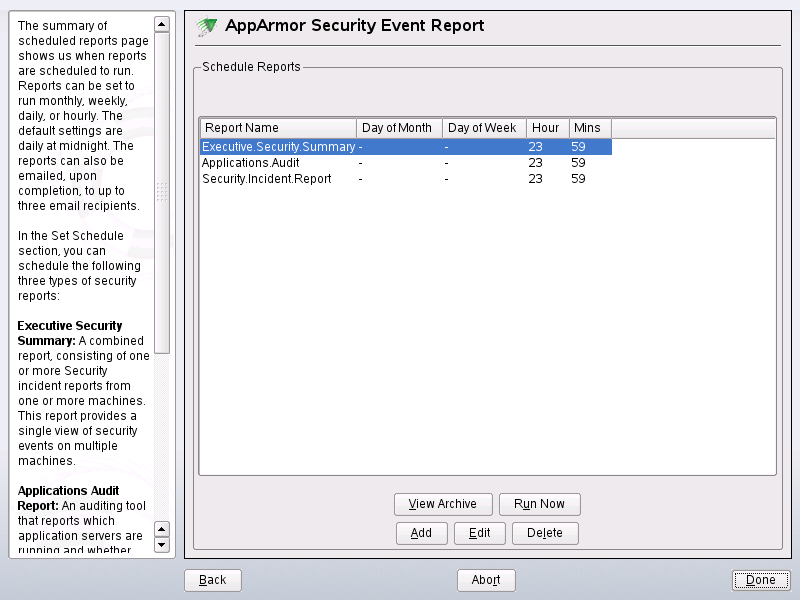
Task: Edit the selected report schedule
Action: click(x=480, y=533)
